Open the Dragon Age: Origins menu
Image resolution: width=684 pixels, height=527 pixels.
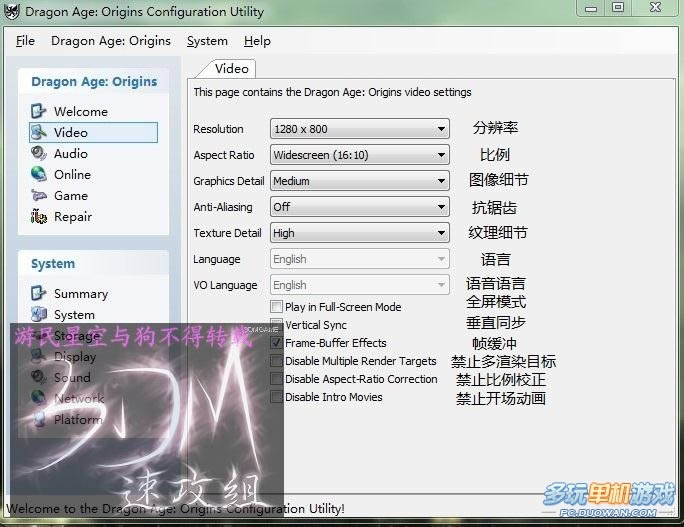coord(111,41)
